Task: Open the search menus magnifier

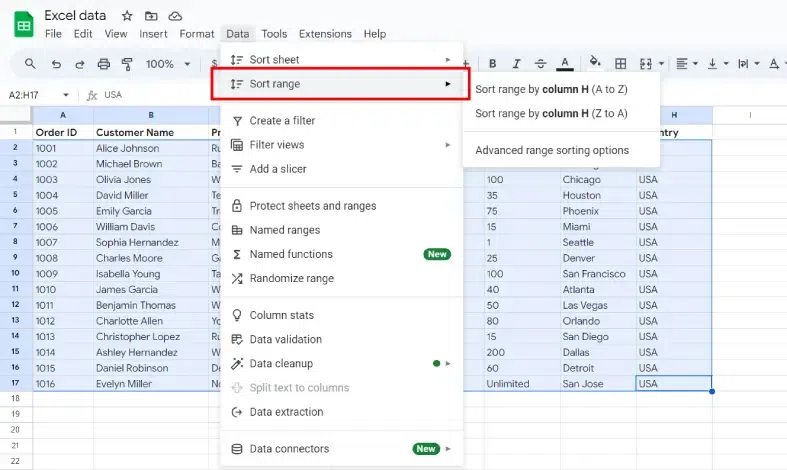Action: [30, 64]
